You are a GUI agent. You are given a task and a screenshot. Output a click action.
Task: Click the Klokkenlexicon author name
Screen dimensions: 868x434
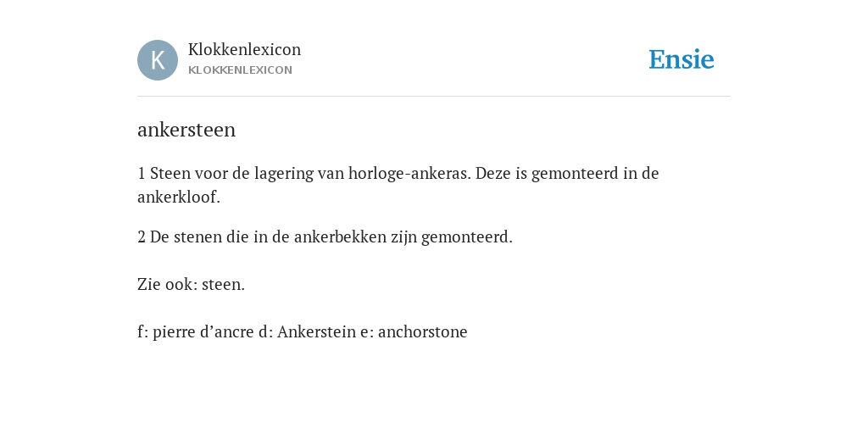coord(245,49)
